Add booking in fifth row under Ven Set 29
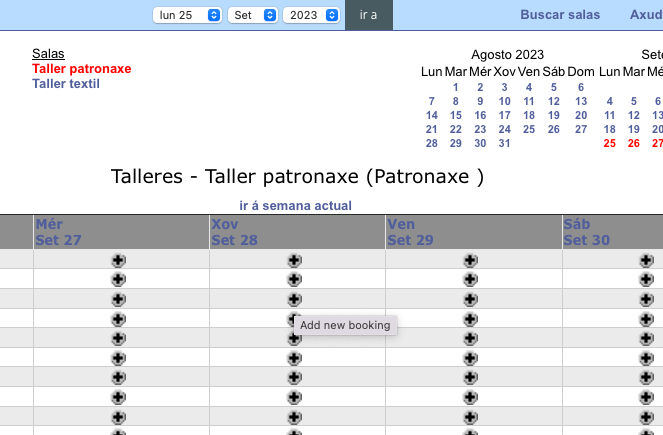663x435 pixels. (470, 338)
